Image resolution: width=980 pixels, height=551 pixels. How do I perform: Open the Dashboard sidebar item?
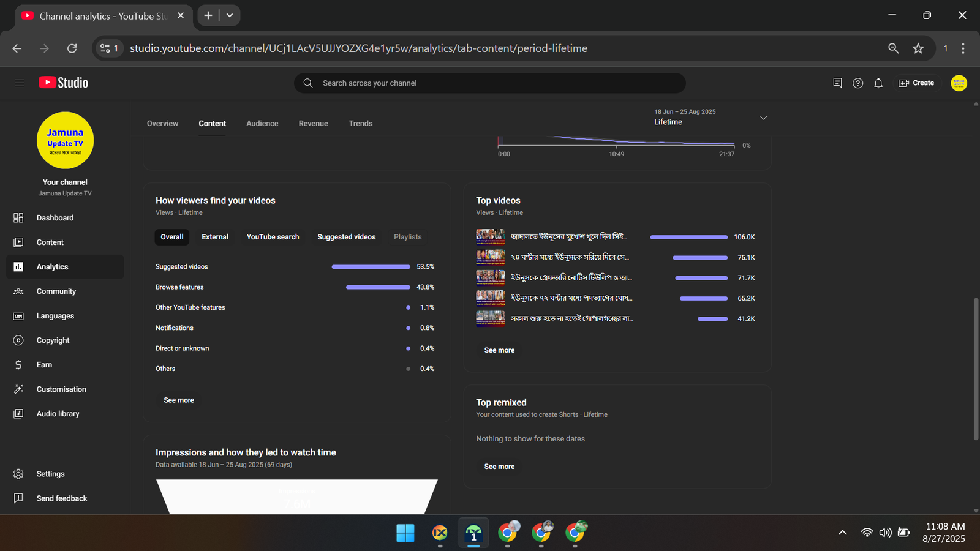55,218
